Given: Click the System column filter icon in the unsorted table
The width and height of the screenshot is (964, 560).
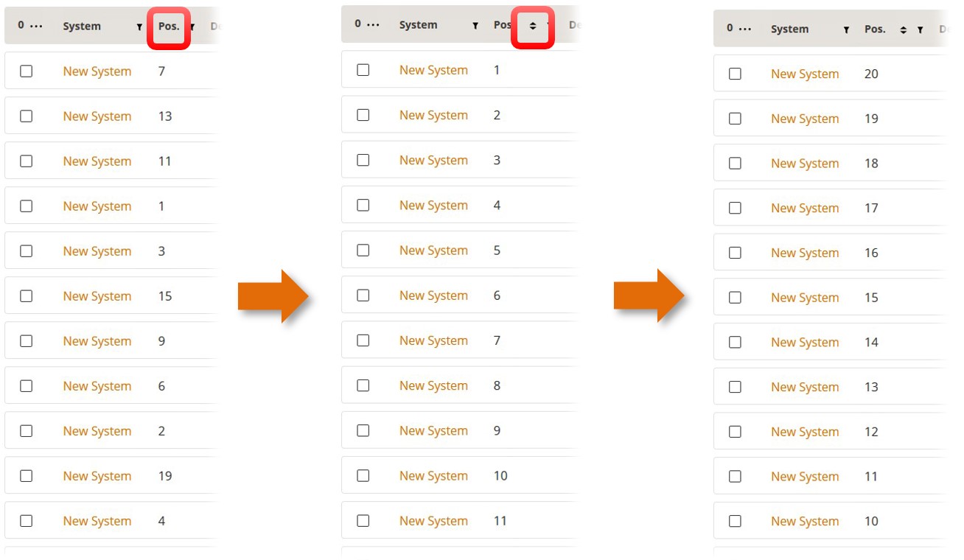Looking at the screenshot, I should coord(139,27).
